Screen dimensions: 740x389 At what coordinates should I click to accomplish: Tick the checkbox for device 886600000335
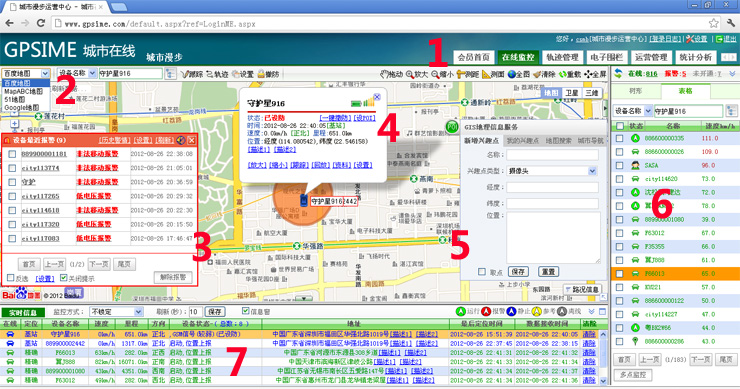tap(619, 138)
